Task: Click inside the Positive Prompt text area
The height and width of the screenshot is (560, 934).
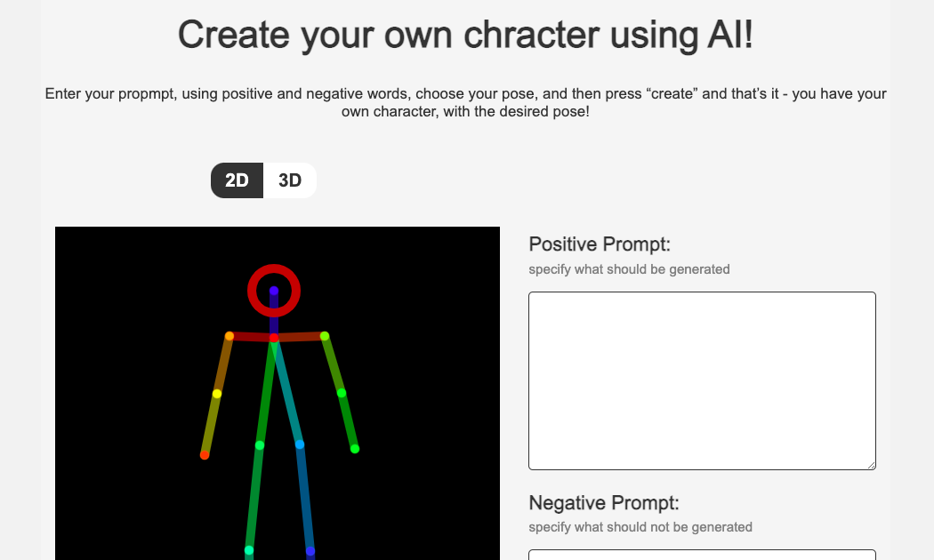Action: (703, 380)
